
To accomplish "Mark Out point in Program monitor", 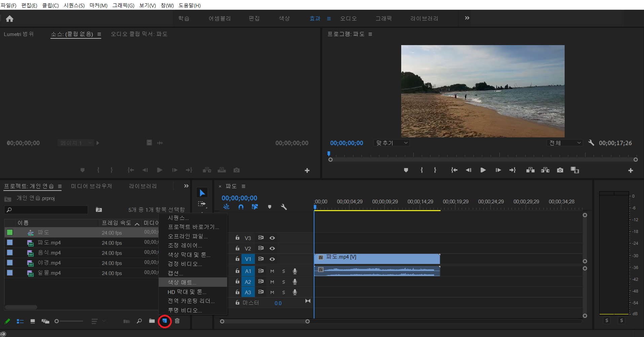I will click(x=435, y=170).
